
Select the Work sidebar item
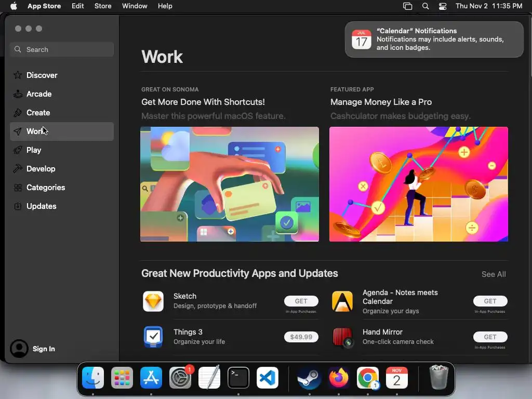click(61, 131)
